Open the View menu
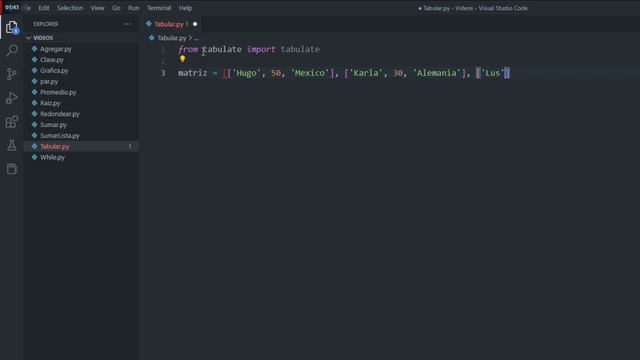This screenshot has width=640, height=360. point(98,8)
